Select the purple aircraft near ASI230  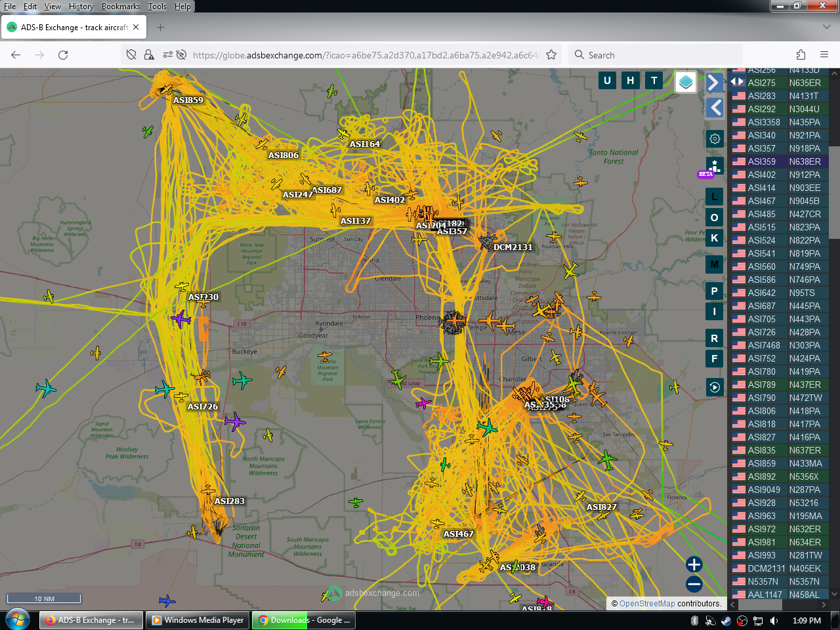180,319
